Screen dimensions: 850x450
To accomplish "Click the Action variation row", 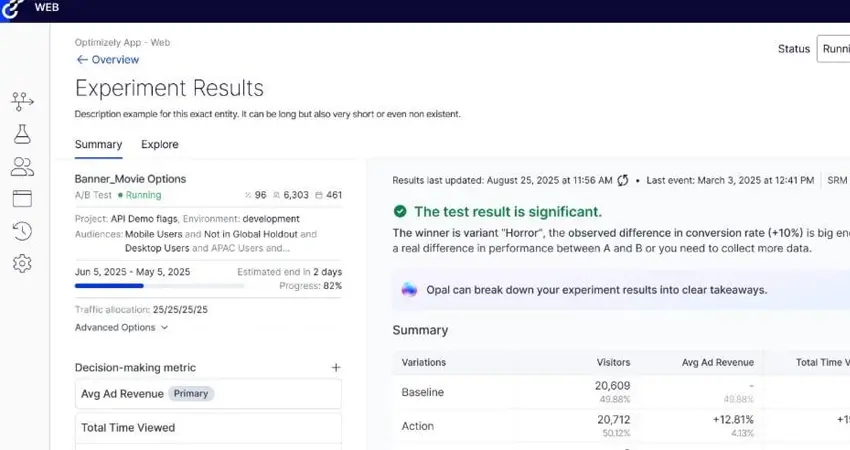I will (x=621, y=426).
